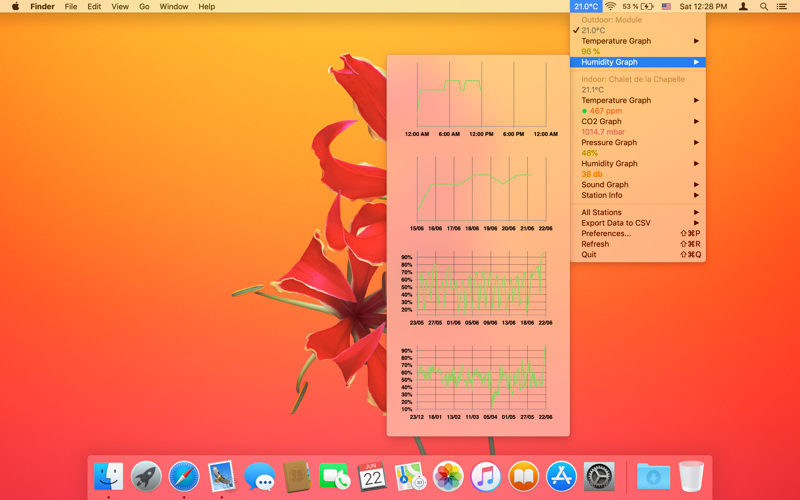
Task: Open App Store from the dock
Action: [561, 477]
